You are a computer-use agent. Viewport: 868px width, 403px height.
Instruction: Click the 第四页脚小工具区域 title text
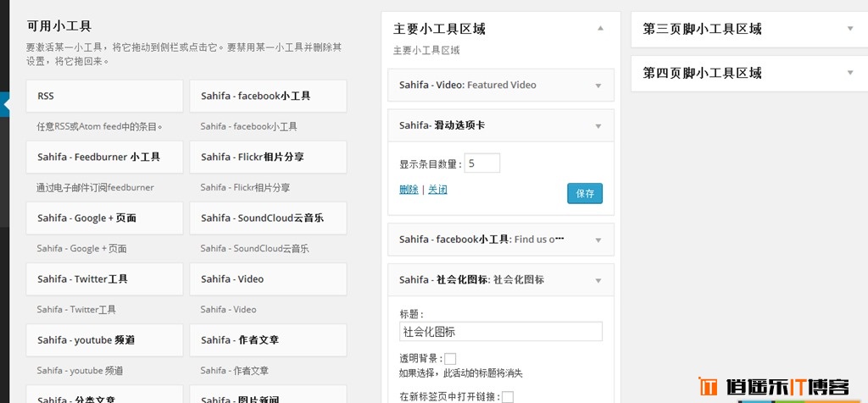[x=702, y=73]
